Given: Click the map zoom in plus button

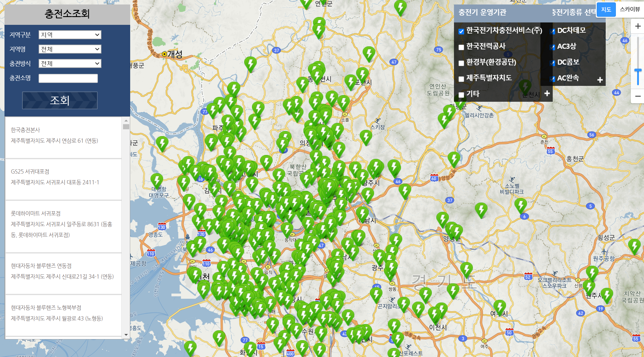Looking at the screenshot, I should click(638, 26).
